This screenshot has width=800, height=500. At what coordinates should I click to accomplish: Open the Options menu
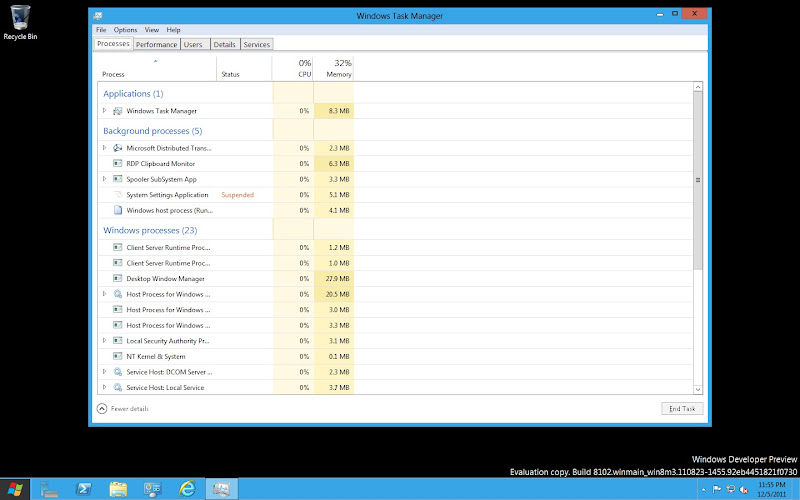coord(126,30)
